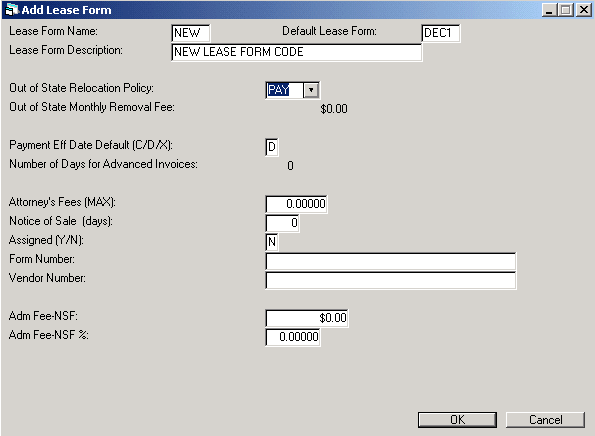This screenshot has width=595, height=436.
Task: Focus the Lease Form Name field
Action: coord(190,33)
